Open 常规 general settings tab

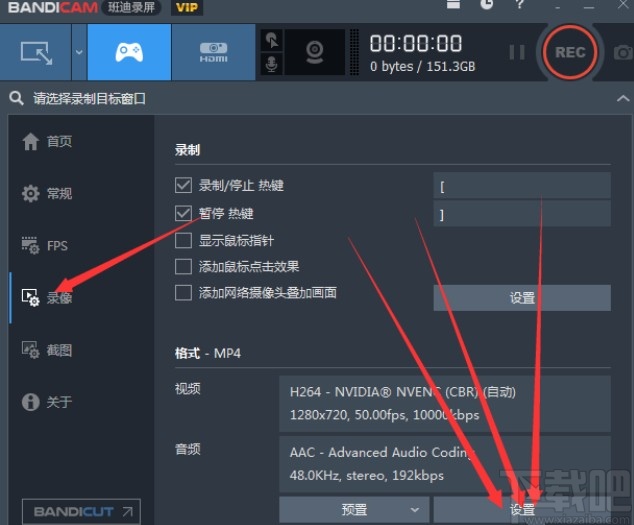pos(47,194)
